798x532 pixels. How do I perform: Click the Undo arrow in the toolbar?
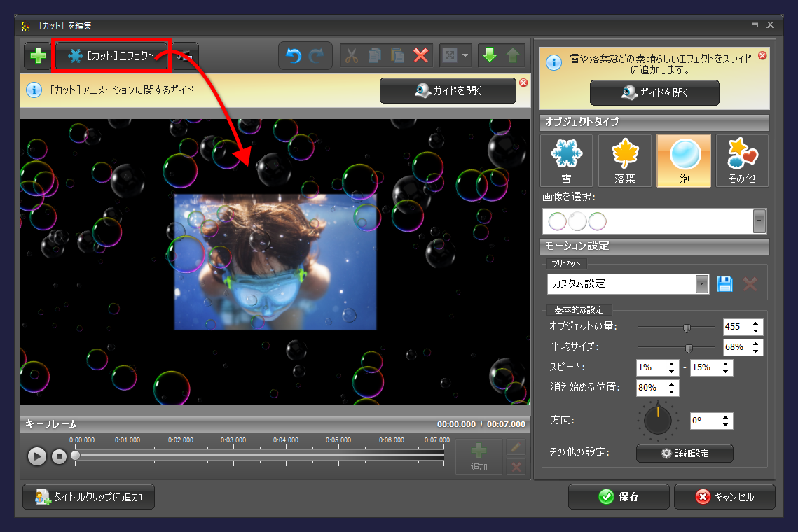293,56
